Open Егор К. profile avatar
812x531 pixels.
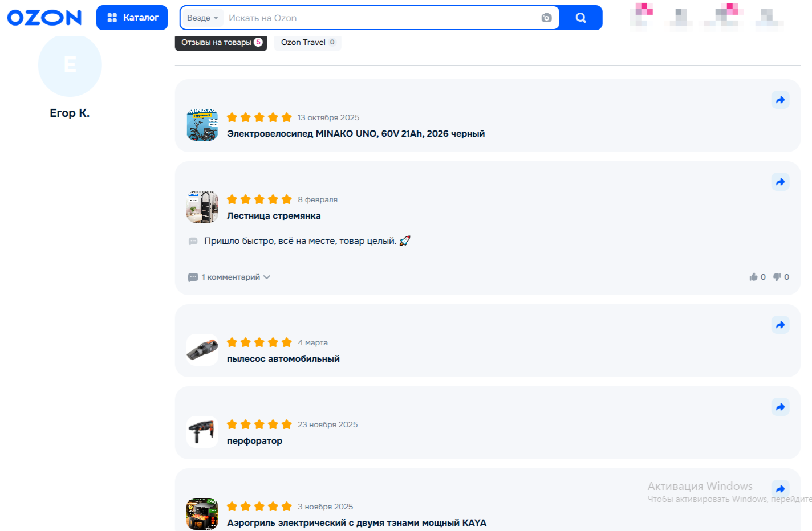click(70, 65)
